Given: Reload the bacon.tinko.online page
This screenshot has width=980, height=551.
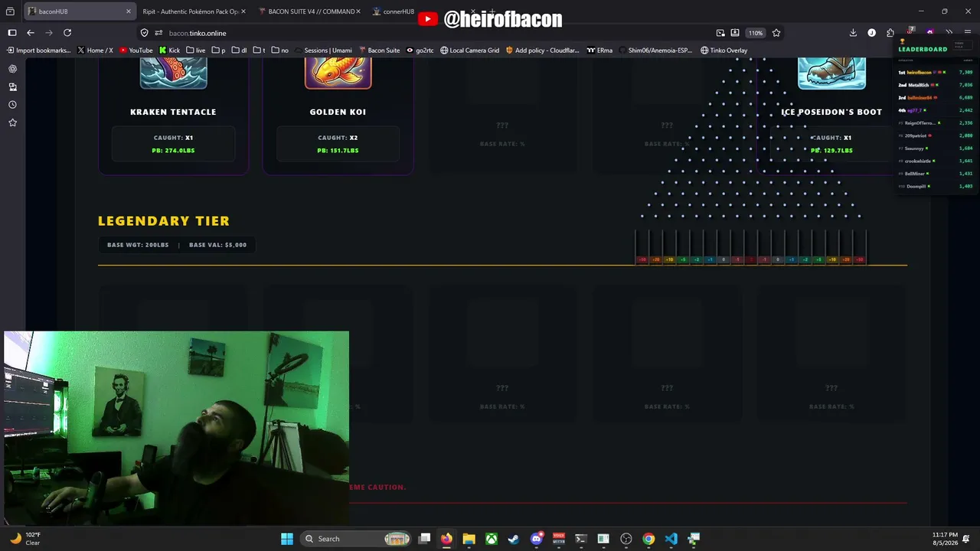Looking at the screenshot, I should (x=67, y=33).
